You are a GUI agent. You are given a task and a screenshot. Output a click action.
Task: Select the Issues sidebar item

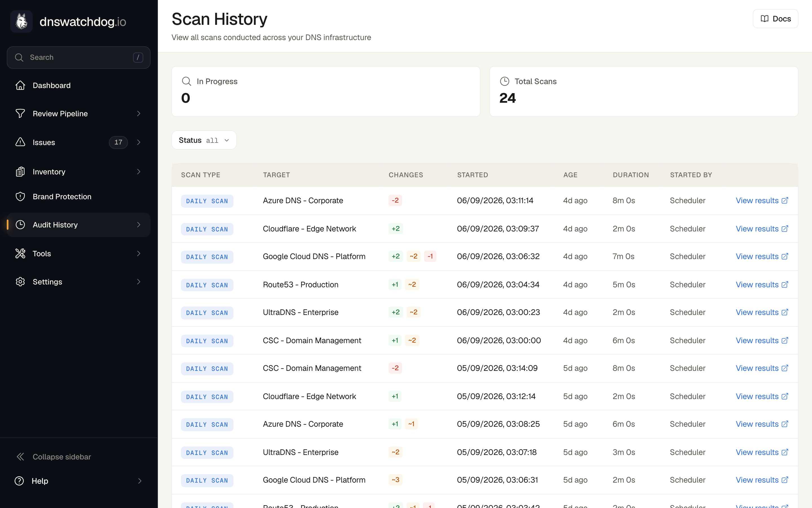click(x=78, y=142)
